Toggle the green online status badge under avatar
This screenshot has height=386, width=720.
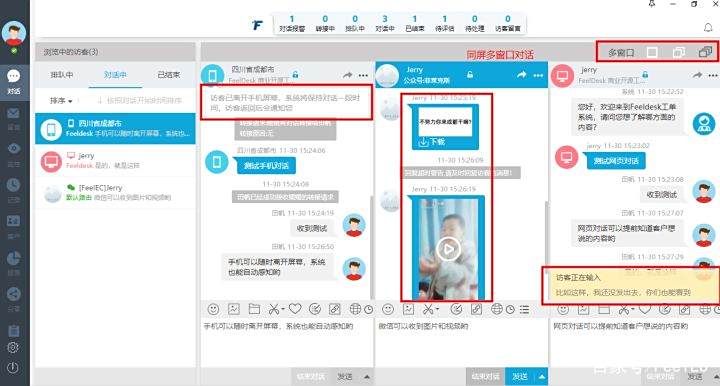(x=14, y=50)
